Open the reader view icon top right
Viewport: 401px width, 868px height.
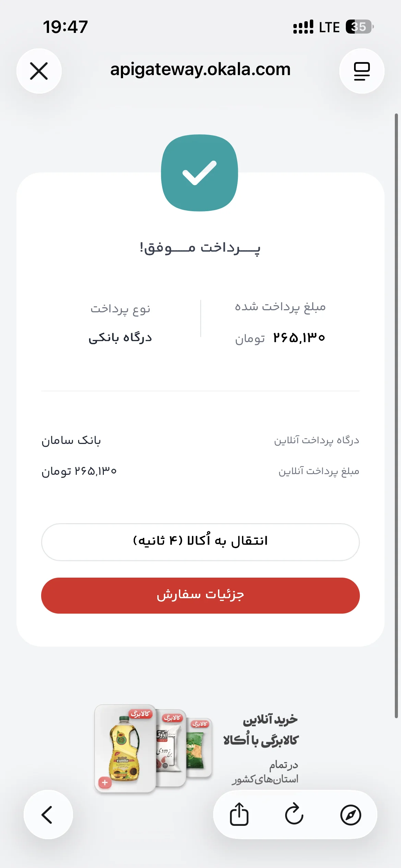point(362,71)
